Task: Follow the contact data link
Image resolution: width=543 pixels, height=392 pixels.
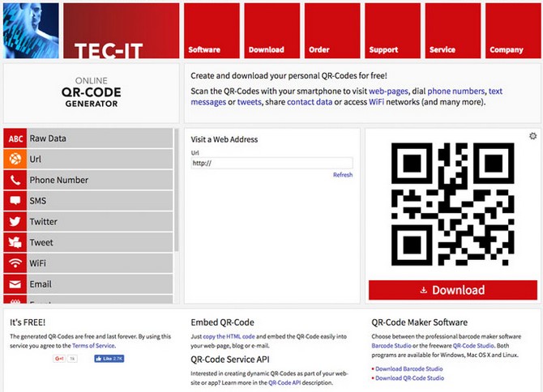Action: [x=310, y=102]
